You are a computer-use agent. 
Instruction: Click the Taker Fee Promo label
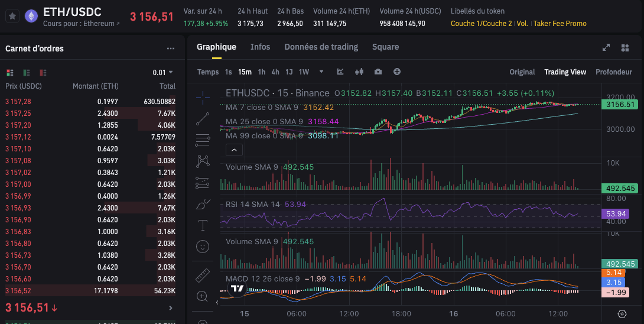coord(560,24)
